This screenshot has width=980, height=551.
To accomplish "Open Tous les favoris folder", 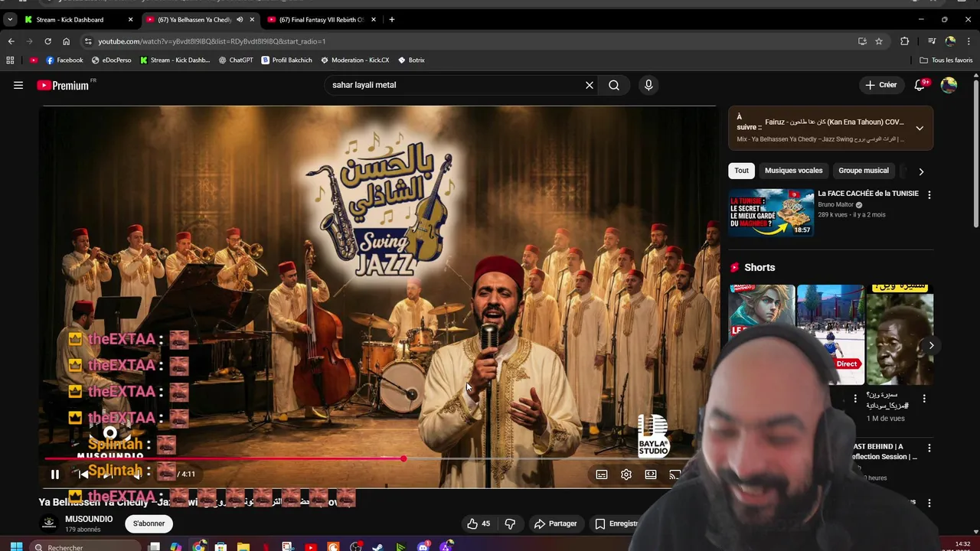I will click(x=946, y=60).
